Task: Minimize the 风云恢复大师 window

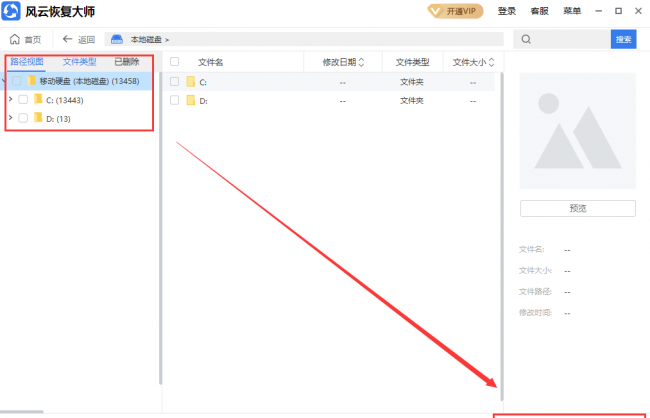Action: click(x=599, y=11)
